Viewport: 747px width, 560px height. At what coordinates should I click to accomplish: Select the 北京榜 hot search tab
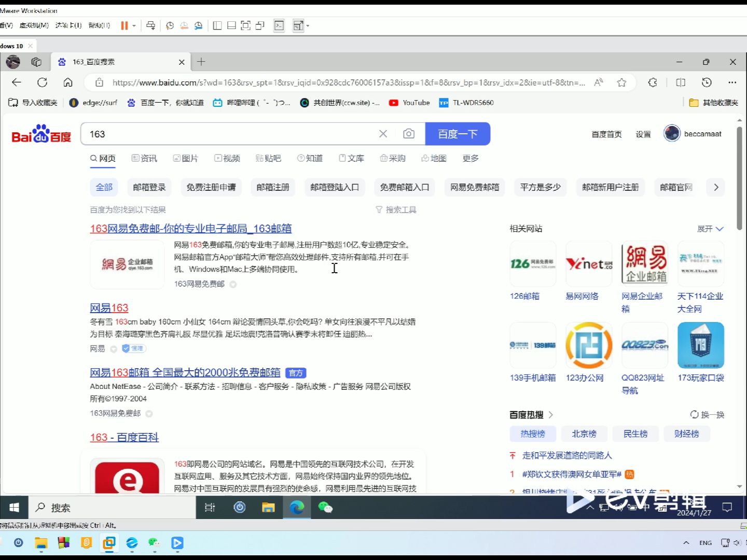point(584,433)
